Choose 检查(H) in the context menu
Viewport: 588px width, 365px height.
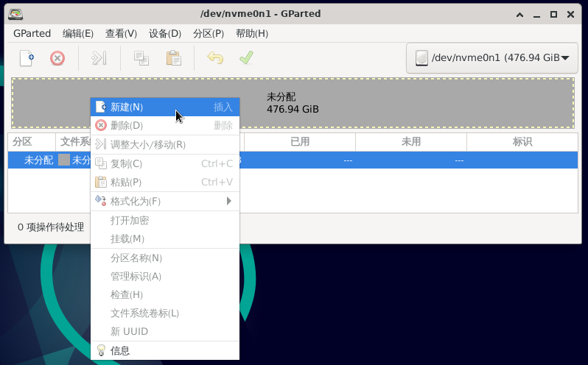coord(165,294)
